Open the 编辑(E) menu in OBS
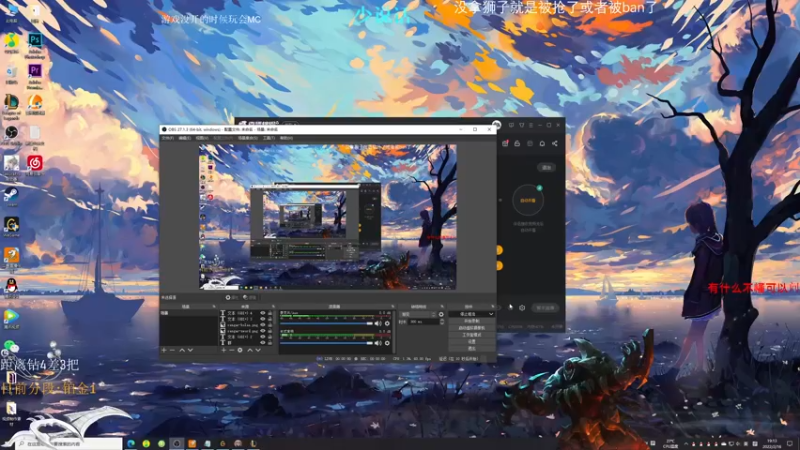Image resolution: width=800 pixels, height=450 pixels. (184, 138)
